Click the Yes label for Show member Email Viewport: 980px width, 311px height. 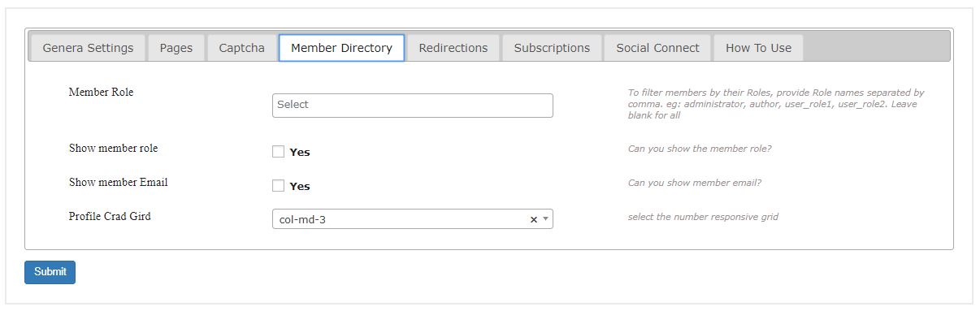click(300, 186)
